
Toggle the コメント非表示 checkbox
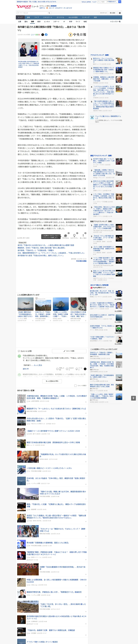[x=75, y=386]
